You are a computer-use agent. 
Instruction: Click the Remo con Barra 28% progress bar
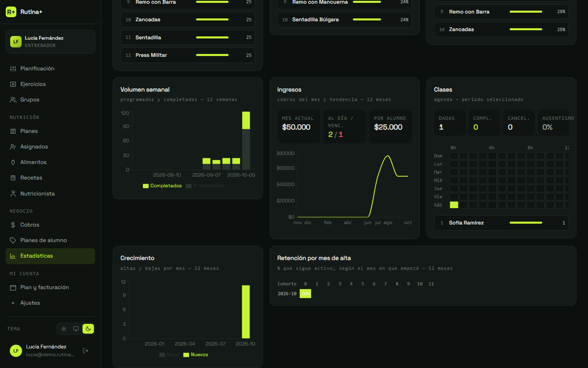click(526, 12)
